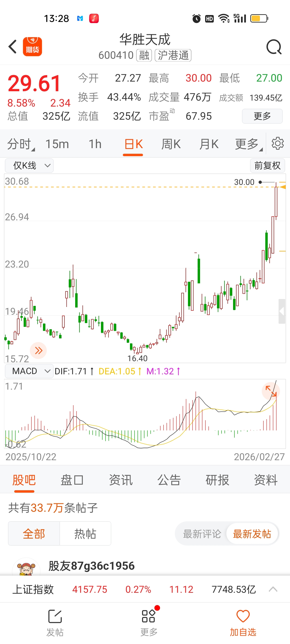This screenshot has width=290, height=644.
Task: Tap the 加自选 heart icon
Action: tap(243, 616)
